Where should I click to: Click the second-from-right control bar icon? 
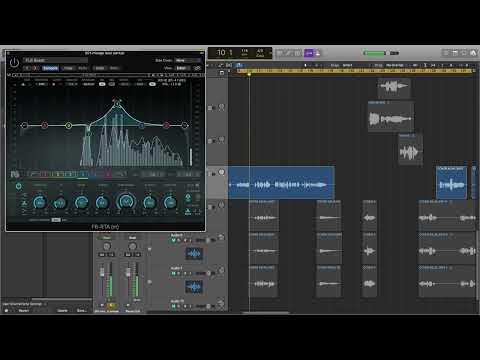(464, 53)
